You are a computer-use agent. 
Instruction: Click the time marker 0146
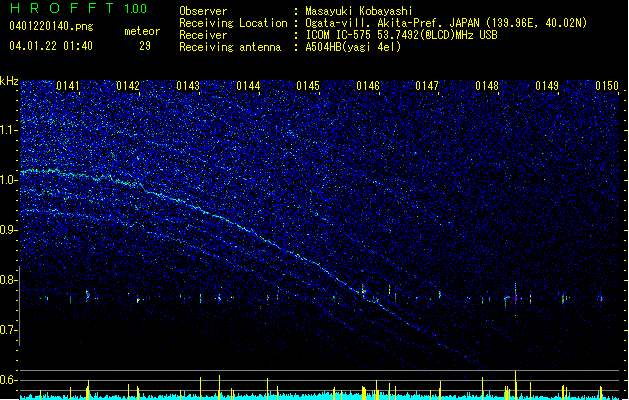368,86
